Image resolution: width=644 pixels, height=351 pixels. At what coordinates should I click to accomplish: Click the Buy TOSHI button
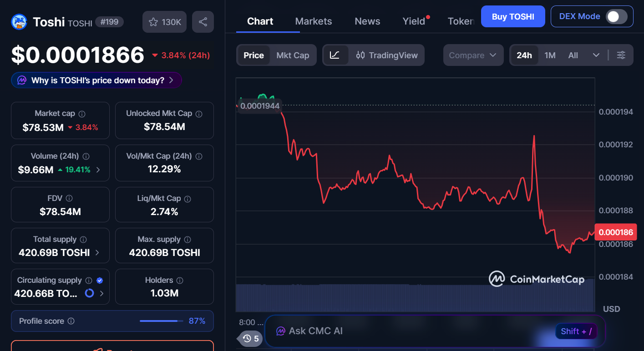coord(512,16)
